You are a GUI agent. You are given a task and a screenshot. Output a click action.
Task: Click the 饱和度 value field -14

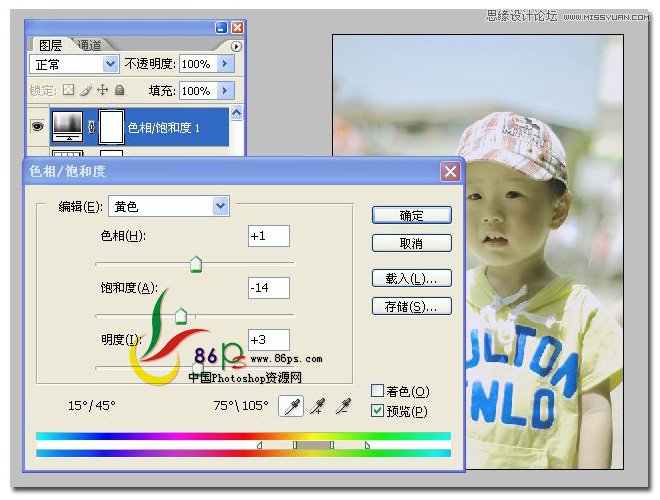click(x=269, y=288)
